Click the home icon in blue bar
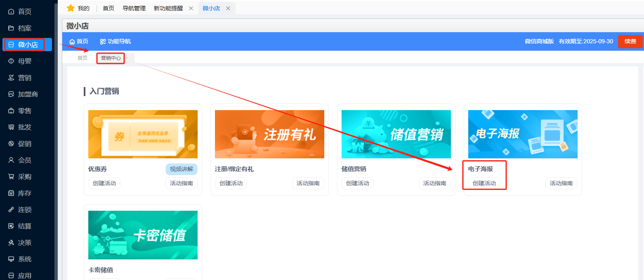Image resolution: width=644 pixels, height=280 pixels. point(72,42)
